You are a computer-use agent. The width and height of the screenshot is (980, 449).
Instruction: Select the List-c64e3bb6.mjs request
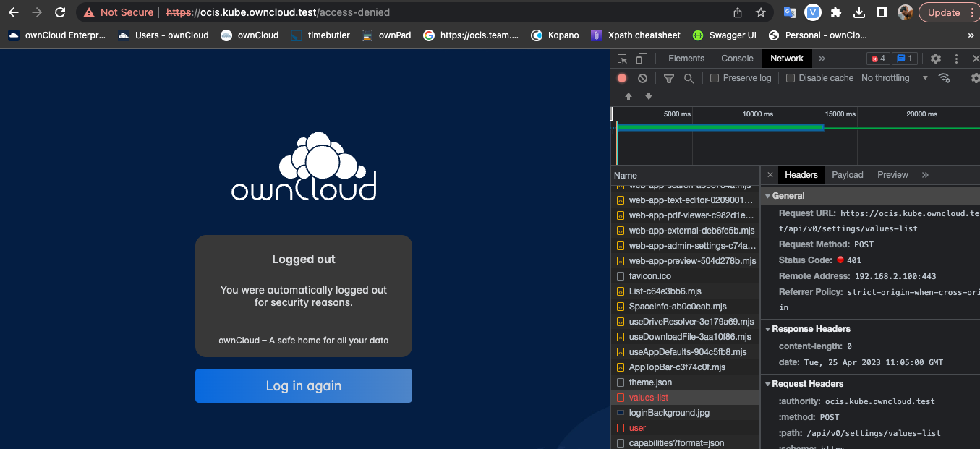pyautogui.click(x=685, y=291)
